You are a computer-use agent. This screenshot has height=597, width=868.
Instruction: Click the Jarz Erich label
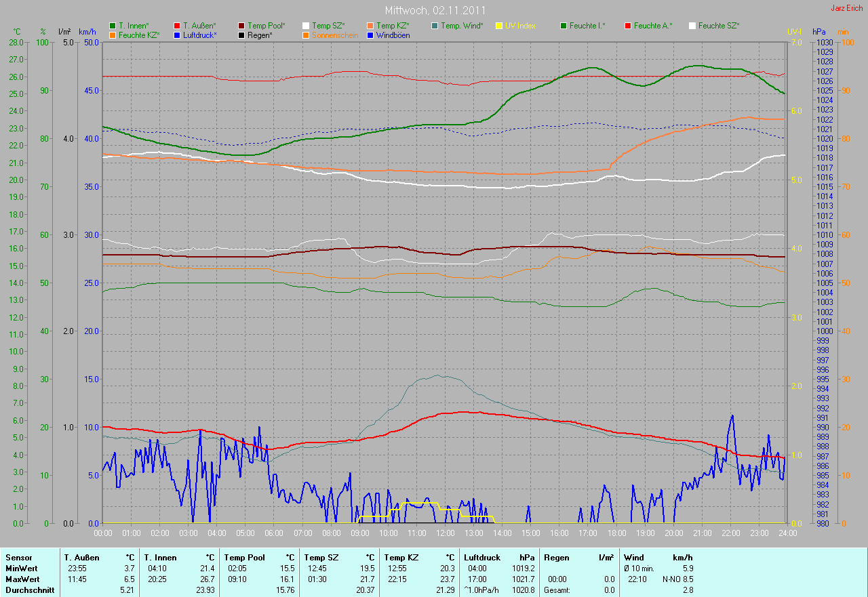click(847, 8)
